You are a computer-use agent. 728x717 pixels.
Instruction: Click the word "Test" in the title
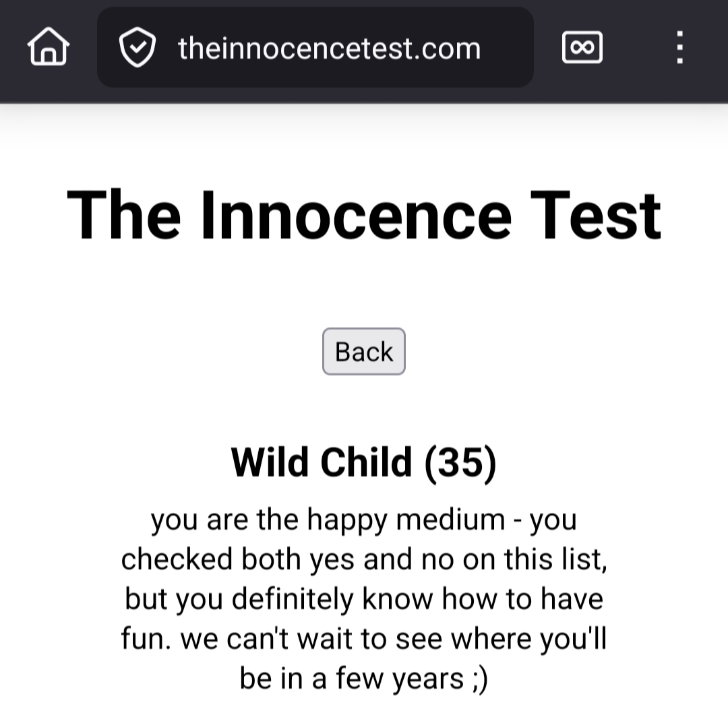[596, 216]
